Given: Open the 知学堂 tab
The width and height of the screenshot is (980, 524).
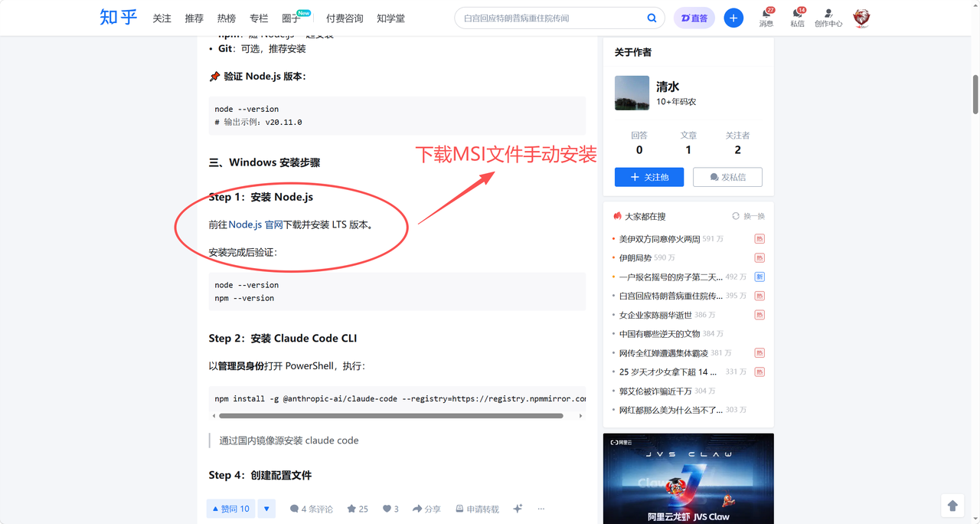Looking at the screenshot, I should pyautogui.click(x=390, y=18).
